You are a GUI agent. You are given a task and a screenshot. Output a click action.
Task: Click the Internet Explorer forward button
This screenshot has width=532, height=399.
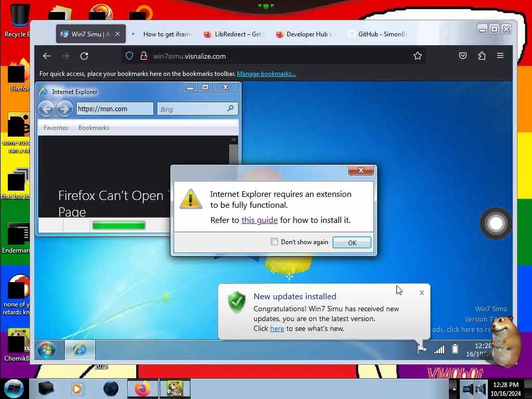(64, 109)
